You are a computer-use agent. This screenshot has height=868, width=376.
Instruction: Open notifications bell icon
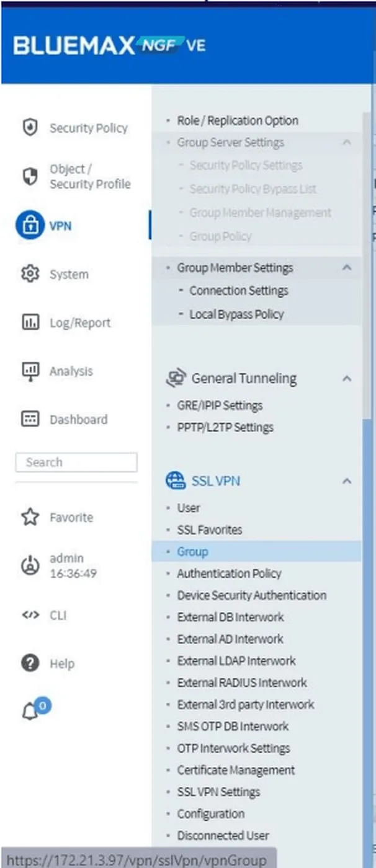30,712
